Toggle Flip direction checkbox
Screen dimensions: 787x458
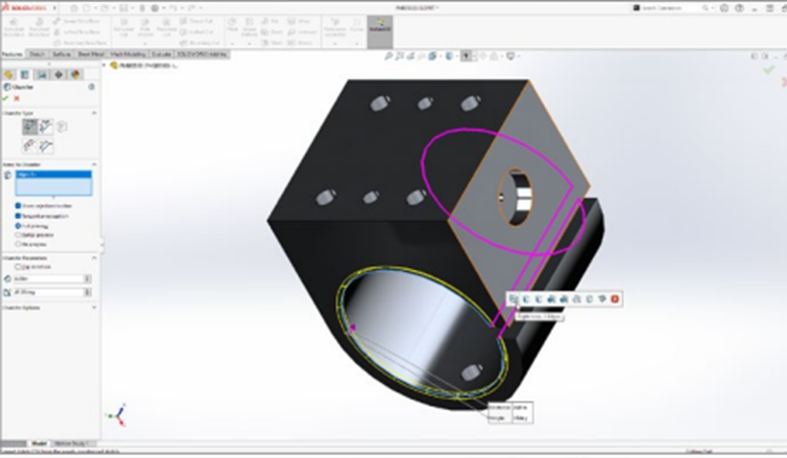(x=18, y=267)
